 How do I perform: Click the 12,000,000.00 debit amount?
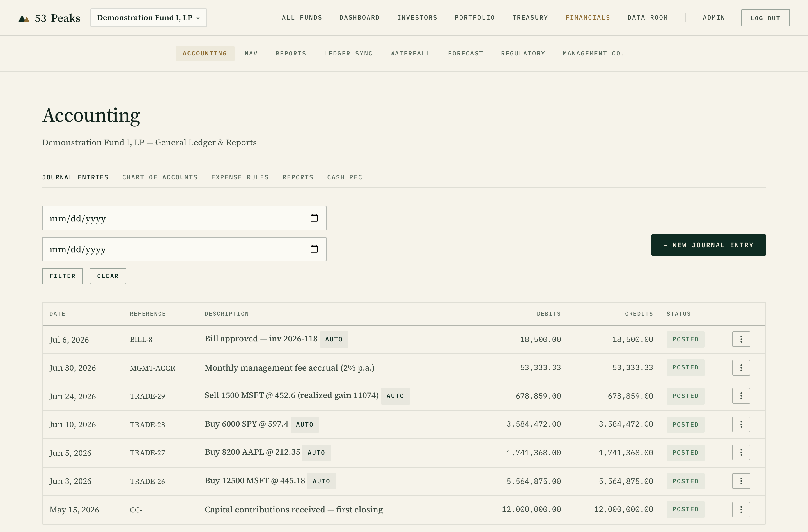[531, 509]
